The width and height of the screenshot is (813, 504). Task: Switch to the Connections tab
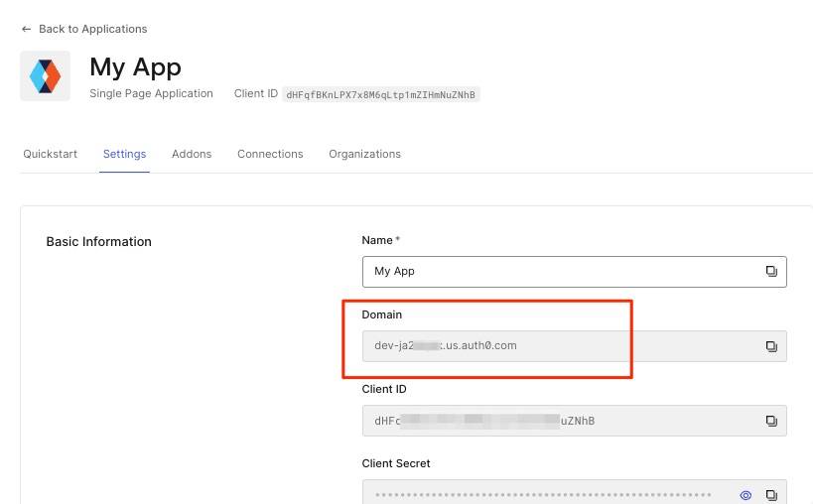270,154
